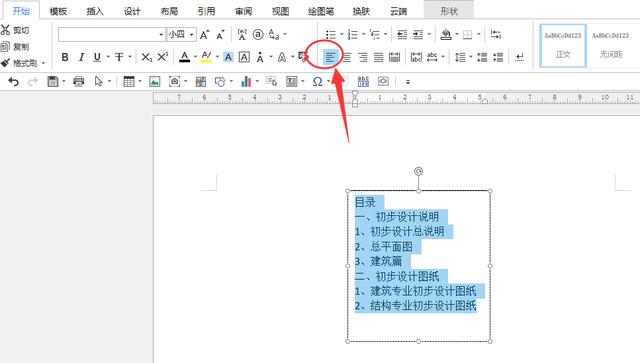Click the Cut (剪切) scissors button
Screen dimensions: 640x363
(15, 30)
